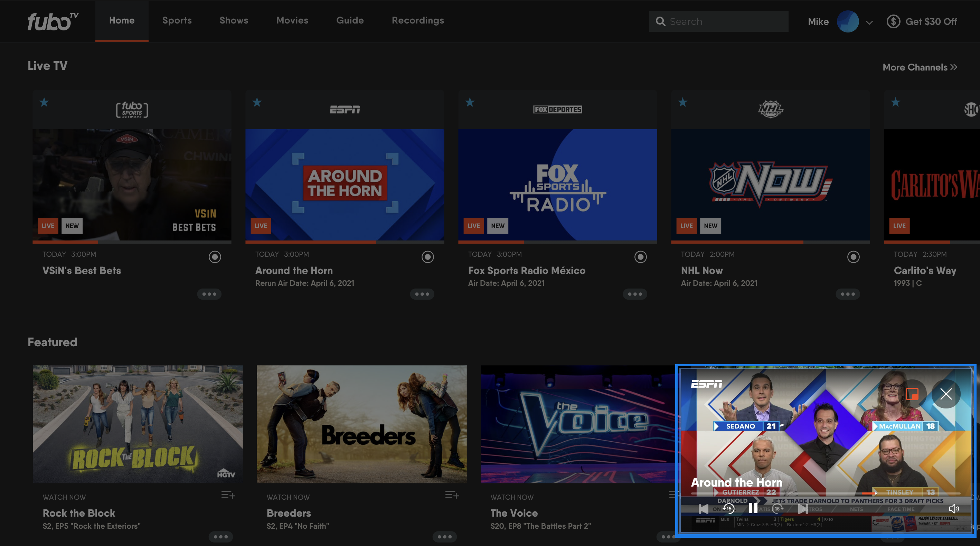
Task: Open more options for VSiN's Best Bets
Action: tap(209, 294)
